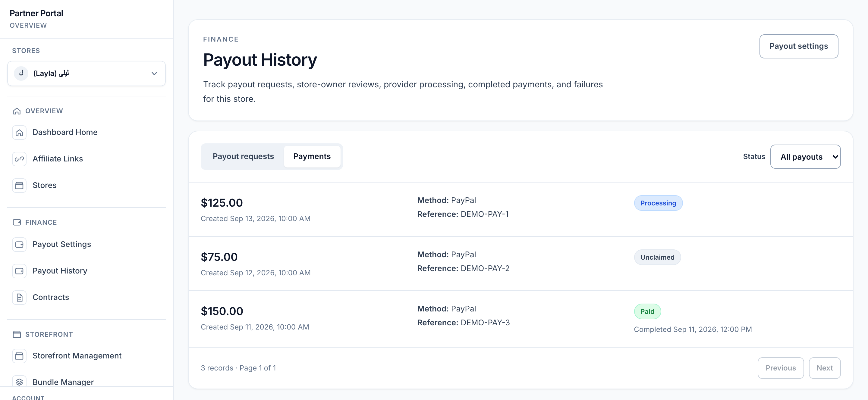The height and width of the screenshot is (400, 868).
Task: Click '3 records · Page 1 of 1' text
Action: tap(238, 368)
